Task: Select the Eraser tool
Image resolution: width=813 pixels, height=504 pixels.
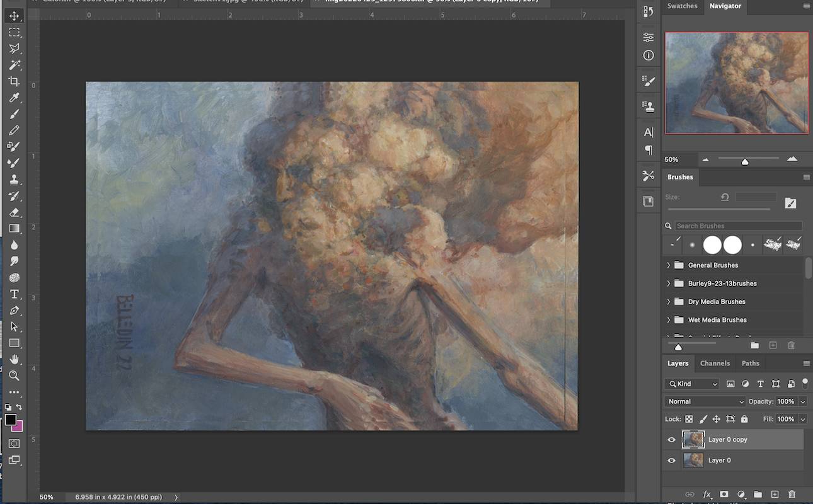Action: coord(14,212)
